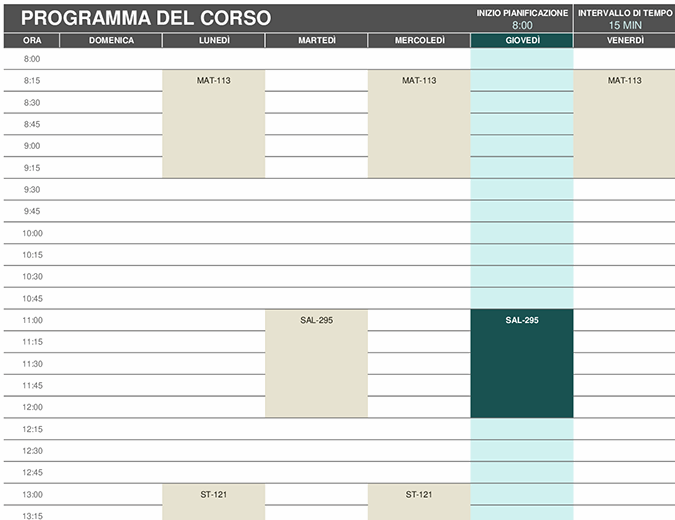Click the MAT-113 class block on Monday
Screen dimensions: 675x520
(x=214, y=124)
